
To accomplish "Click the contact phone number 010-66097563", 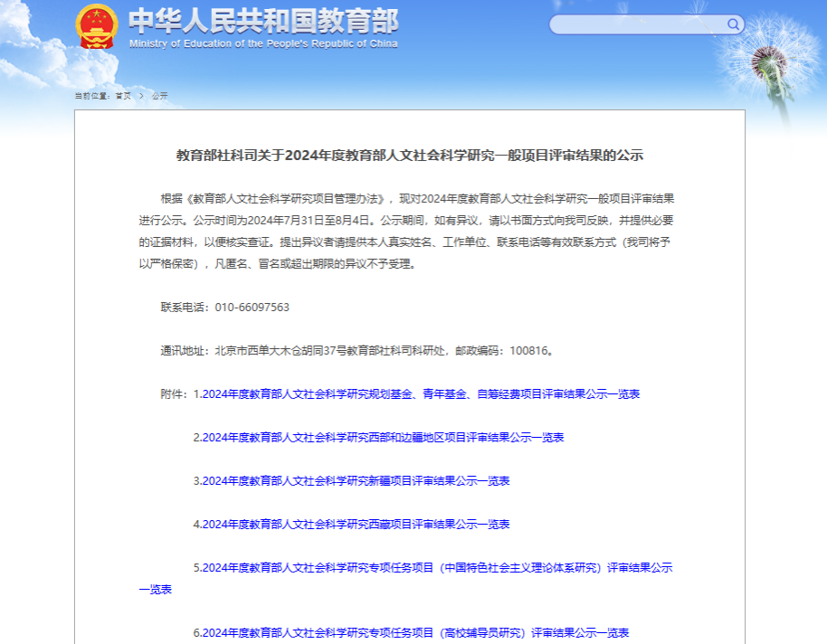I will point(252,307).
